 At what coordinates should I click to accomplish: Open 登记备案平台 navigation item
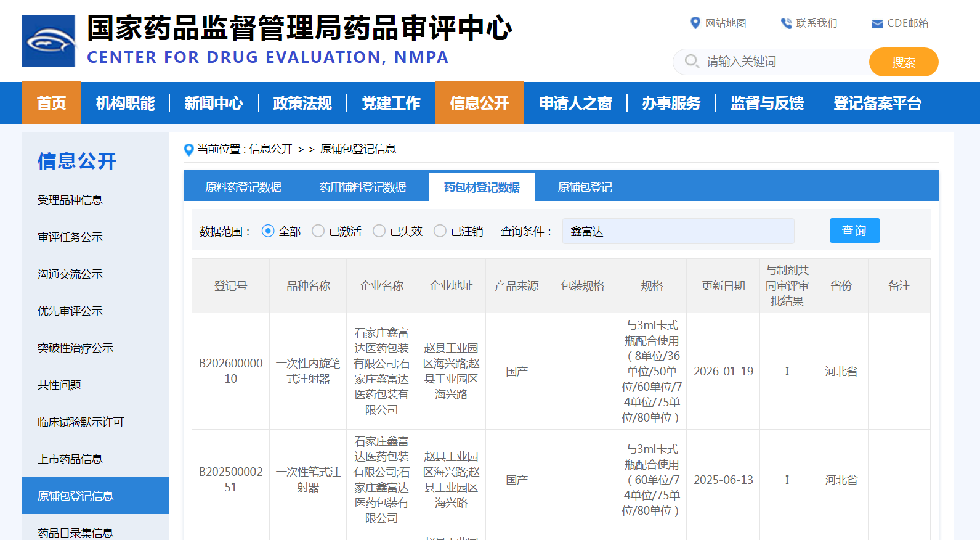pyautogui.click(x=878, y=103)
